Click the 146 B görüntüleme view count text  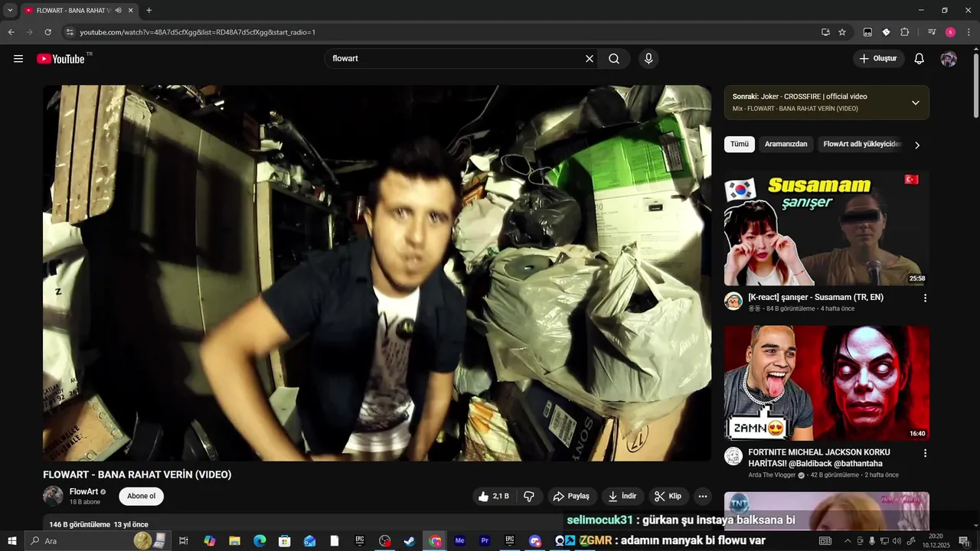click(80, 525)
